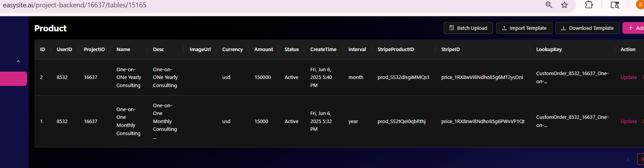Click Update for the Monthly Consulting row
This screenshot has height=168, width=644.
point(629,122)
